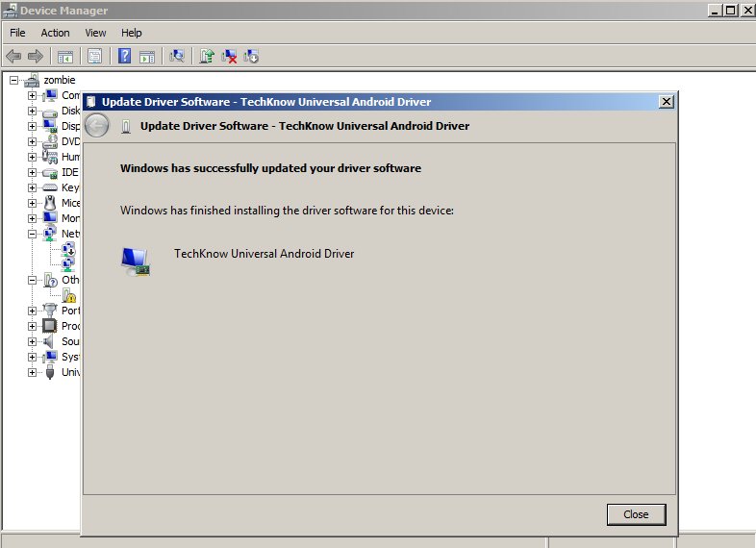Close the Update Driver Software dialog with X

[666, 102]
